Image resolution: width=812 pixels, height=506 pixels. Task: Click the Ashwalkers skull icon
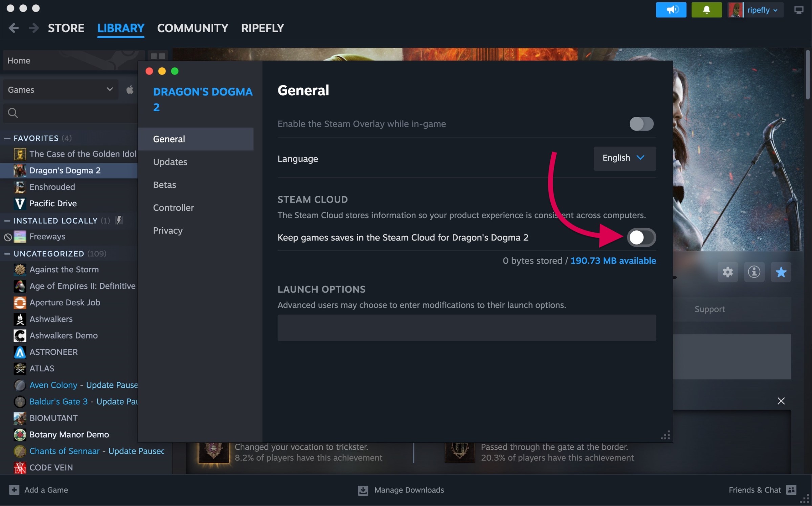click(x=20, y=319)
